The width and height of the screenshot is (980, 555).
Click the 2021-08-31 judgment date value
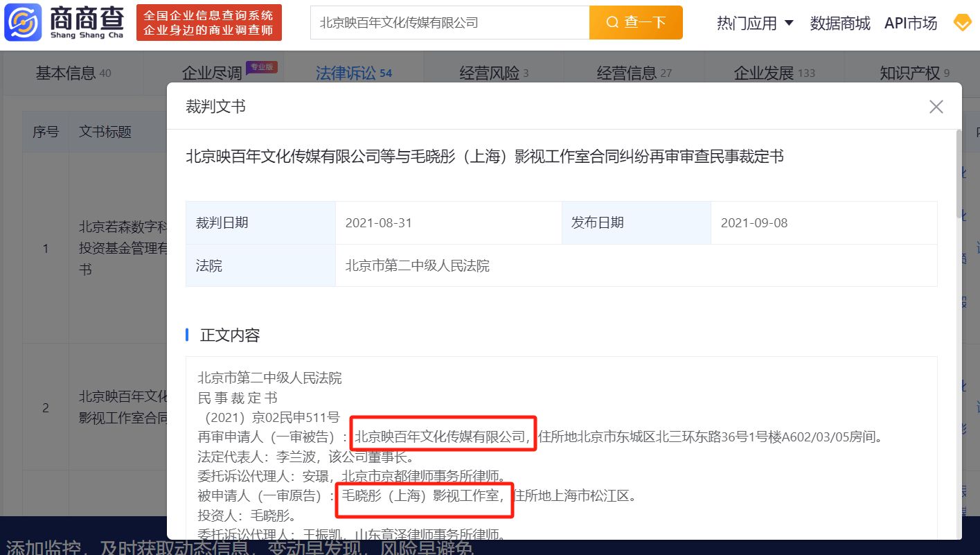379,222
